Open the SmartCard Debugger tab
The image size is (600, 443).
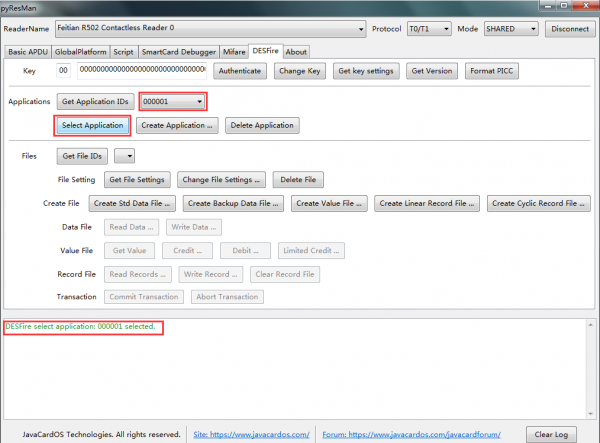[x=179, y=52]
